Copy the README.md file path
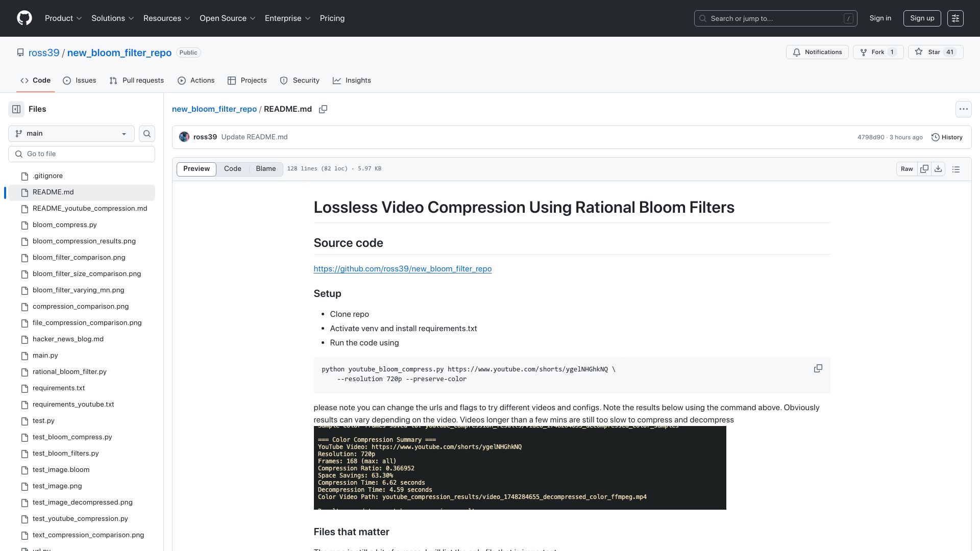This screenshot has width=980, height=551. point(323,109)
